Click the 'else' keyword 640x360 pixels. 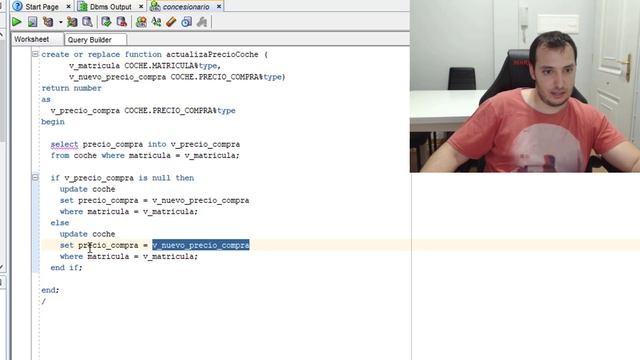pos(60,223)
